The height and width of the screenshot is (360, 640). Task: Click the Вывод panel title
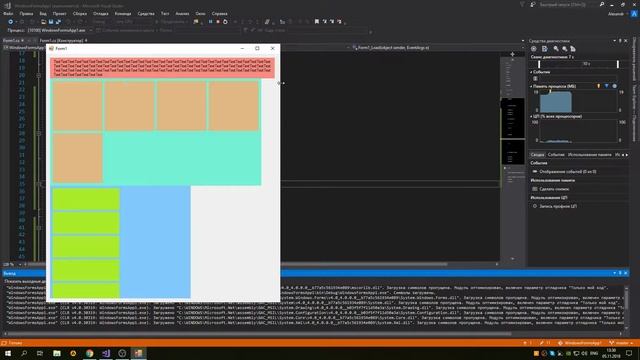click(x=9, y=273)
